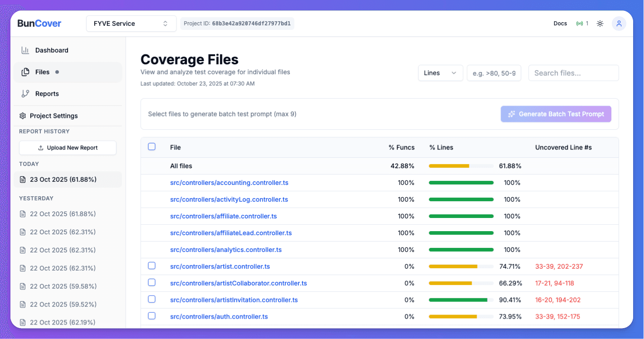Screen dimensions: 644x339
Task: Click the Generate Batch Test Prompt button
Action: [x=556, y=114]
